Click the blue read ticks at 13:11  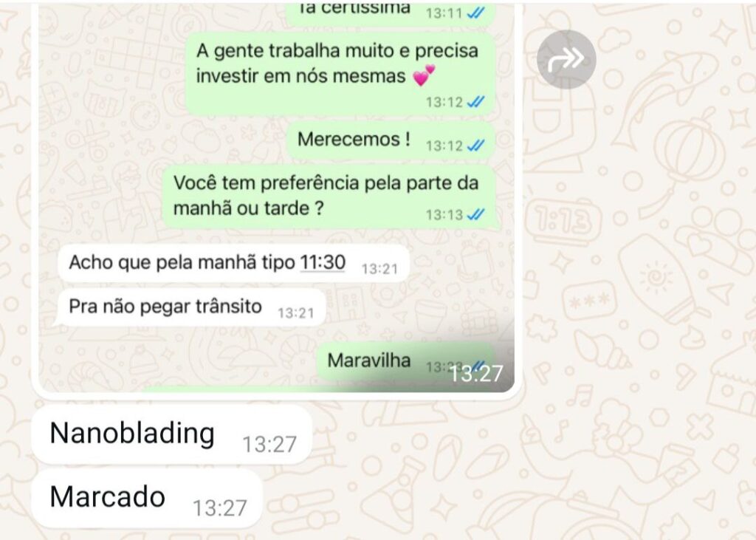(x=476, y=13)
